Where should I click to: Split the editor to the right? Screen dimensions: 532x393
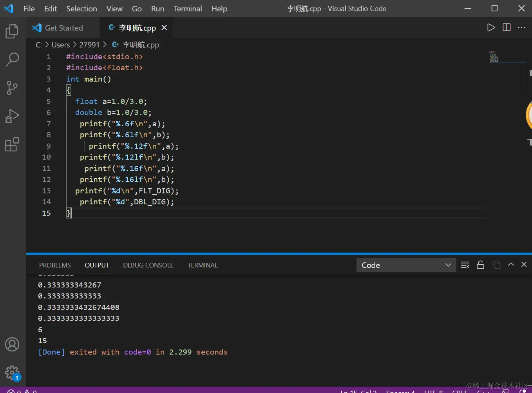pos(507,27)
